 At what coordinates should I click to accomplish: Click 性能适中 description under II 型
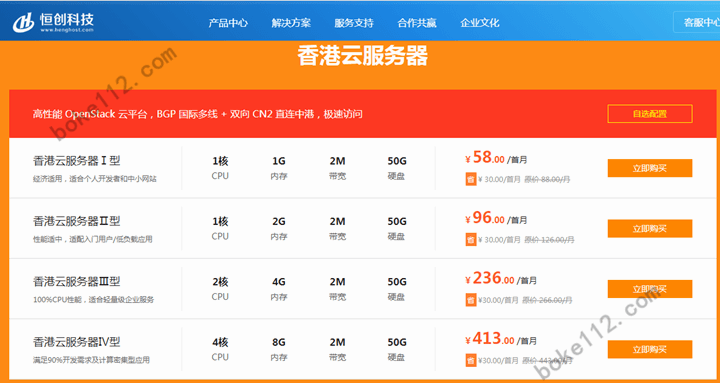(93, 239)
